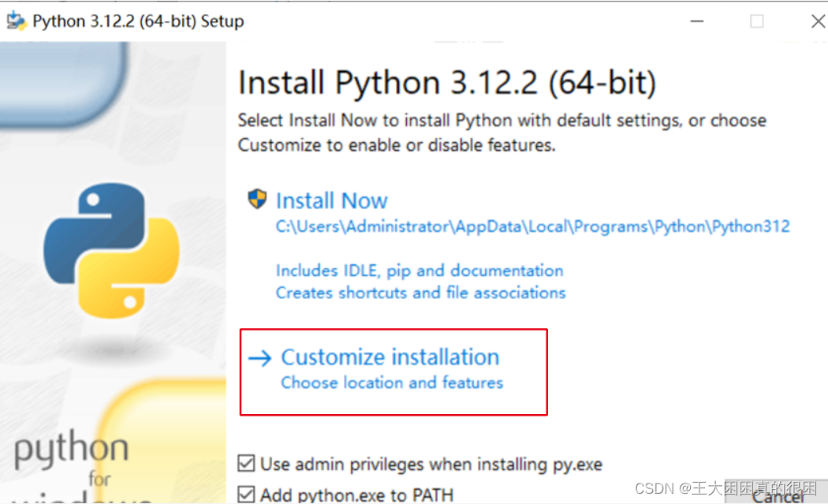Click the Python setup icon in title bar

point(17,21)
